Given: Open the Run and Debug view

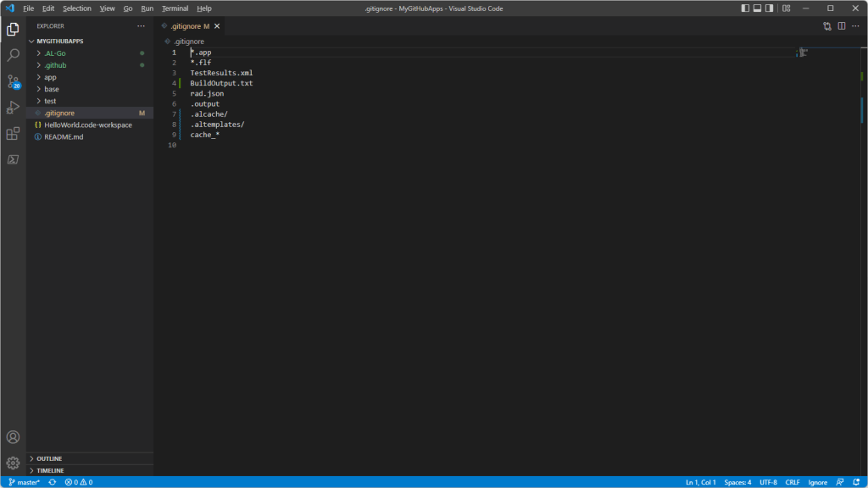Looking at the screenshot, I should [13, 108].
